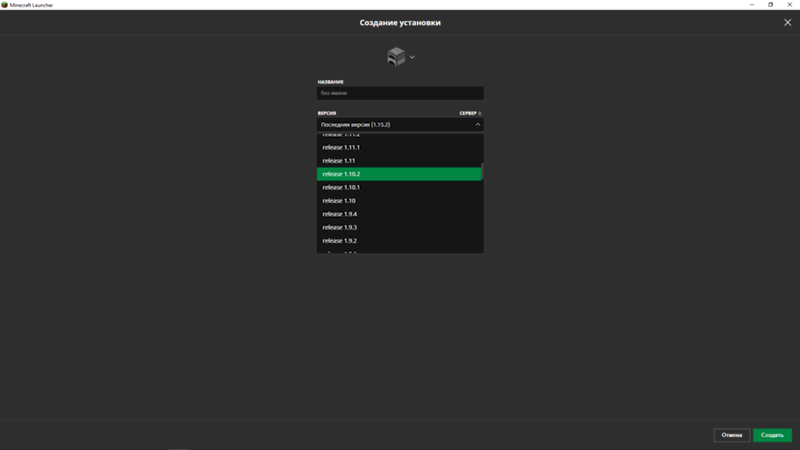Close the create installation dialog
Image resolution: width=800 pixels, height=450 pixels.
(787, 22)
